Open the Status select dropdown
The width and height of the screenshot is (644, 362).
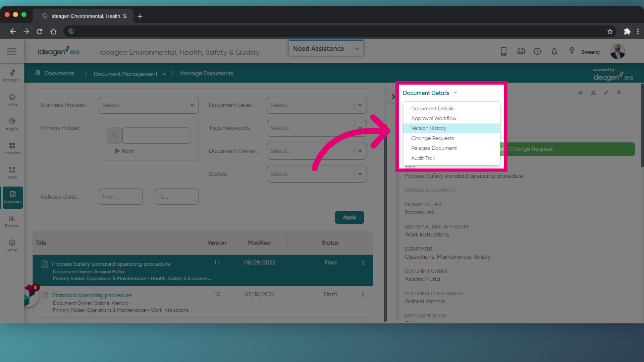tap(317, 174)
